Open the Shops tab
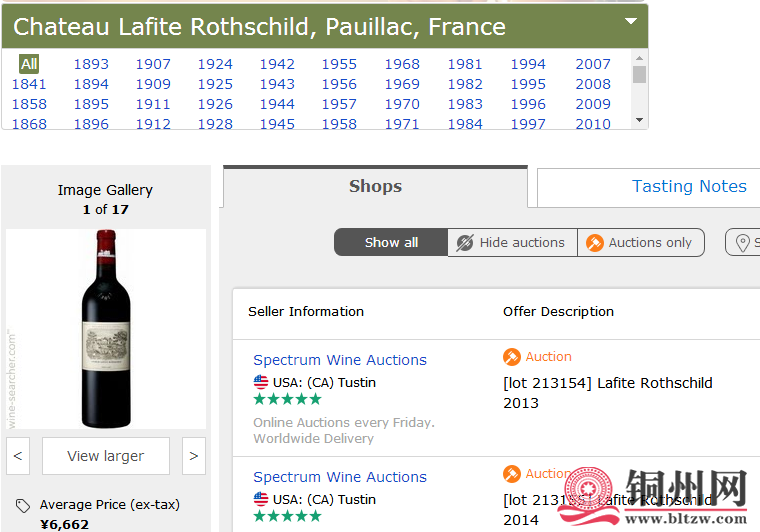This screenshot has height=532, width=760. pyautogui.click(x=375, y=186)
